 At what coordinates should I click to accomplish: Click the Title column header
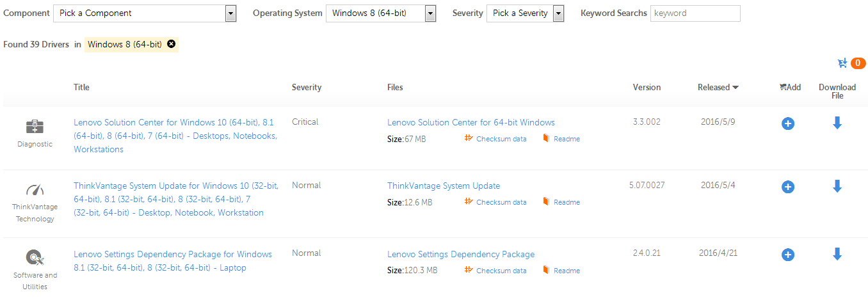(81, 88)
